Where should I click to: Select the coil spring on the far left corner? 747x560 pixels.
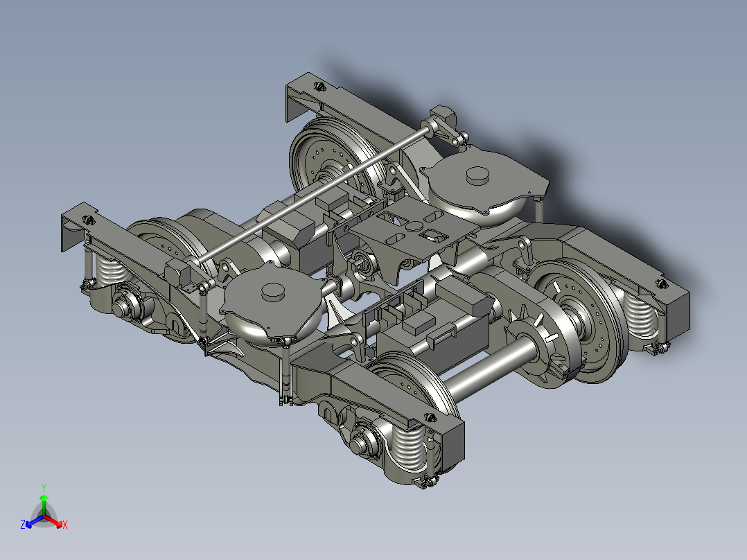112,271
